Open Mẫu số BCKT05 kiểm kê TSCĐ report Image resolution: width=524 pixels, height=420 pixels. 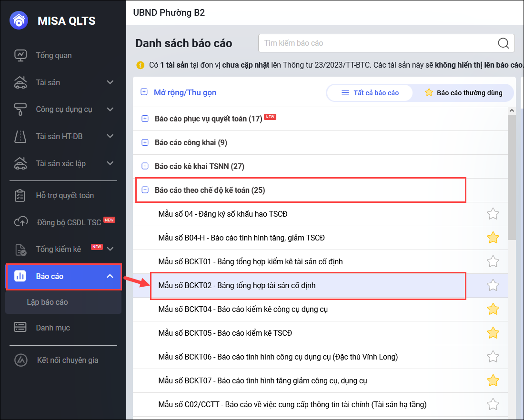(320, 333)
